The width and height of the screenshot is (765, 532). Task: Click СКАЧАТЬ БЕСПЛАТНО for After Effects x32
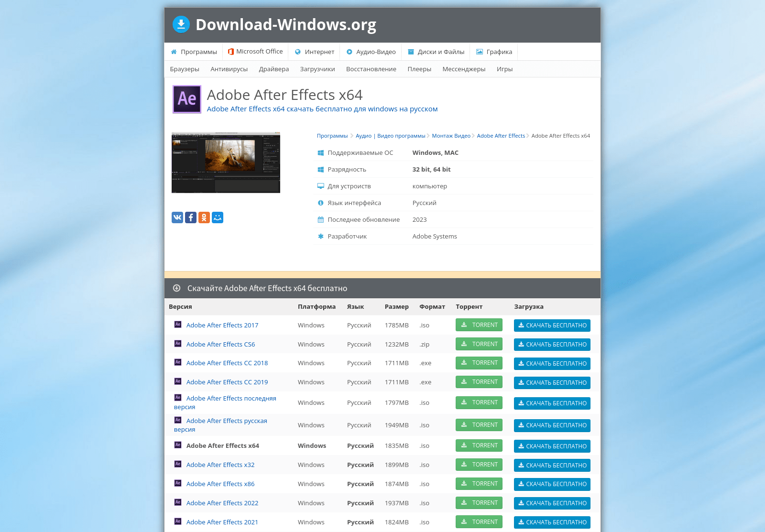tap(552, 465)
